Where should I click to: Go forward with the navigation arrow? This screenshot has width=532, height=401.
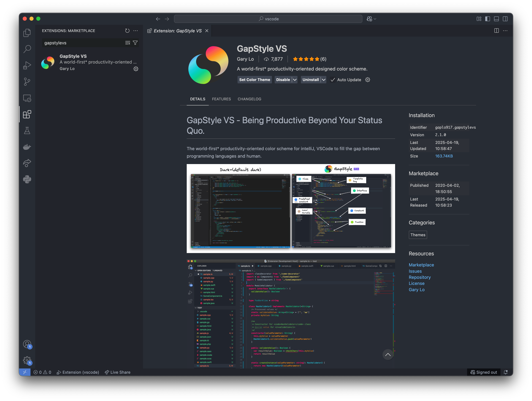167,19
